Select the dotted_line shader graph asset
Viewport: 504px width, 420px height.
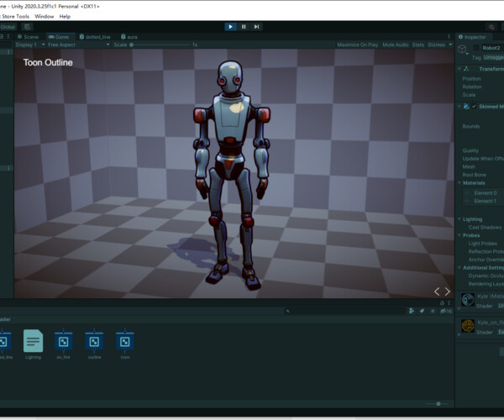6,344
